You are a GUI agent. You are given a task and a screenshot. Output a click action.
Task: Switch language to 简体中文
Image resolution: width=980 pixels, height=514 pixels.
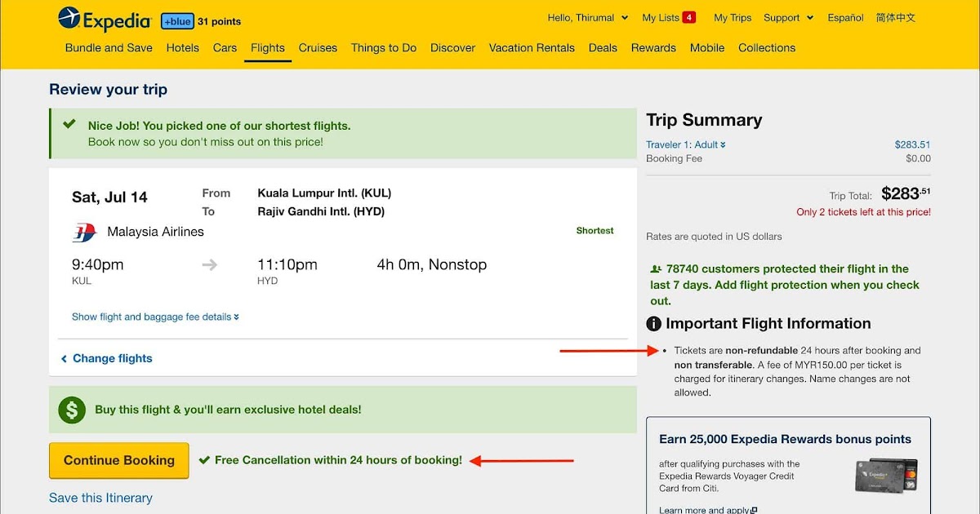click(896, 17)
